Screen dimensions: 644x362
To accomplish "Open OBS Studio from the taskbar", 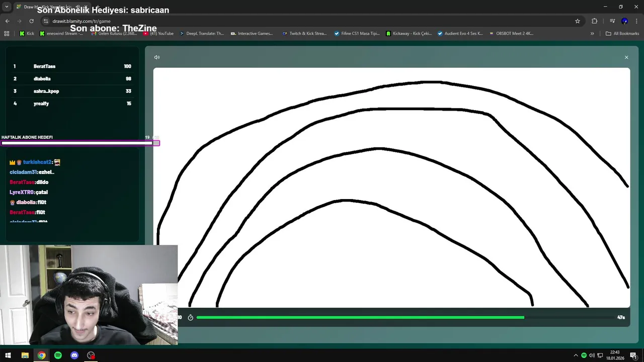I will click(x=91, y=355).
